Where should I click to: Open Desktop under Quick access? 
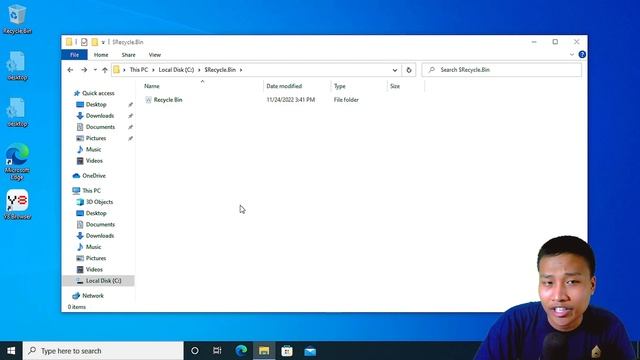[x=96, y=104]
